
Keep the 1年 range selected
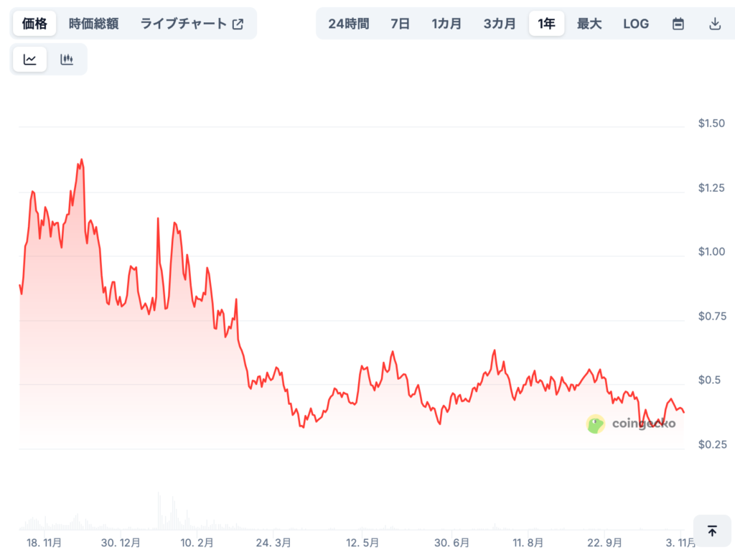coord(546,23)
